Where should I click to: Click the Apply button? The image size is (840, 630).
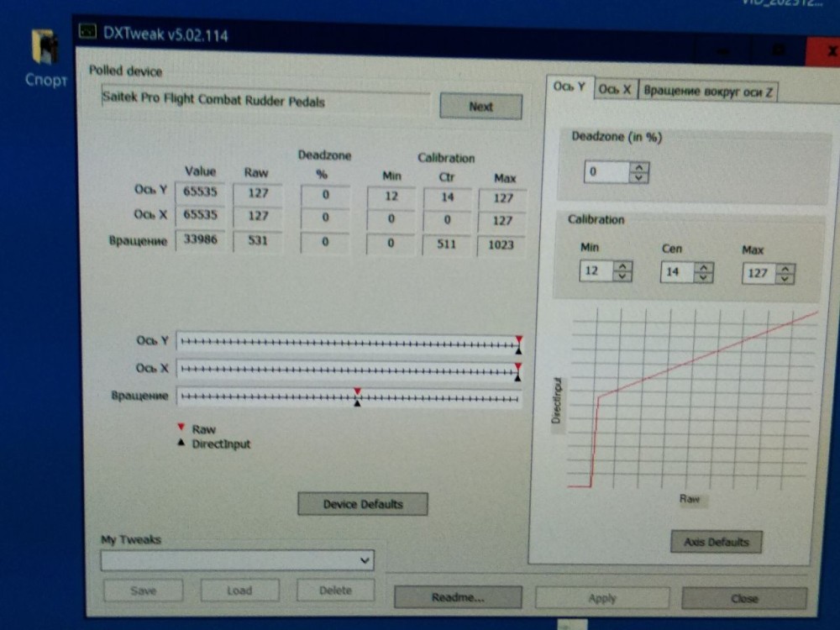click(602, 598)
